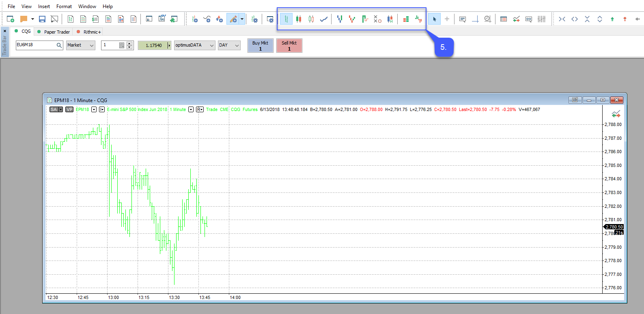
Task: Open the orange comment icon dropdown arrow
Action: click(32, 19)
